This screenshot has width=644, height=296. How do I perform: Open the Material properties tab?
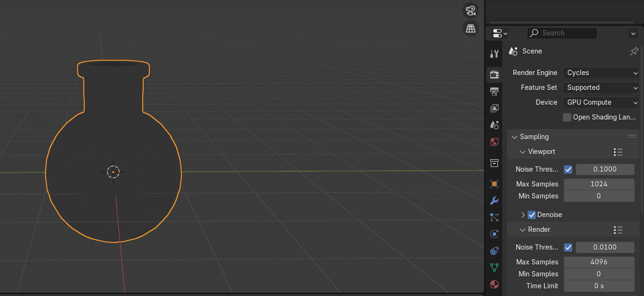495,284
